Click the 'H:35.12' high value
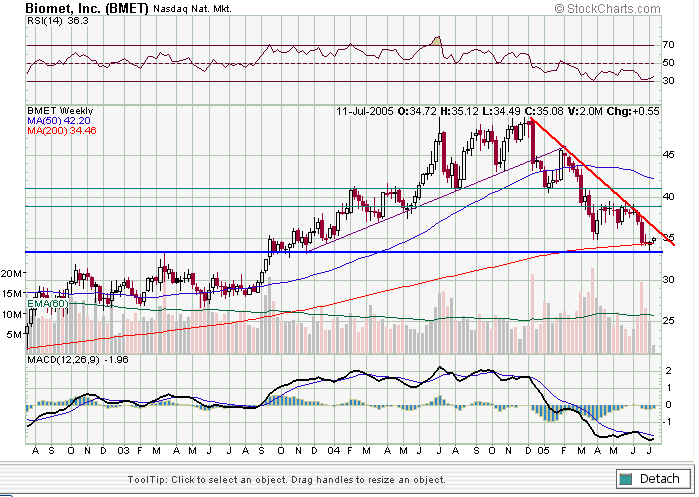 click(x=459, y=111)
